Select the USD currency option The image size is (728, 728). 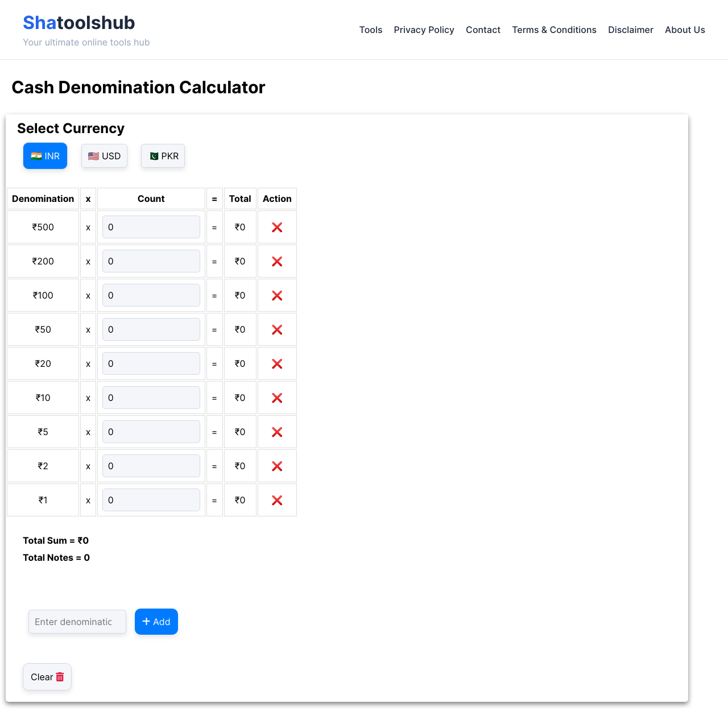(104, 156)
